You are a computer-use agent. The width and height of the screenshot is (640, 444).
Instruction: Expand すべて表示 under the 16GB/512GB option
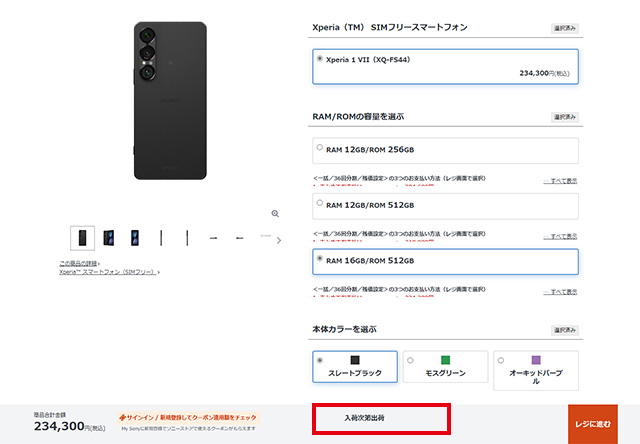[x=560, y=292]
